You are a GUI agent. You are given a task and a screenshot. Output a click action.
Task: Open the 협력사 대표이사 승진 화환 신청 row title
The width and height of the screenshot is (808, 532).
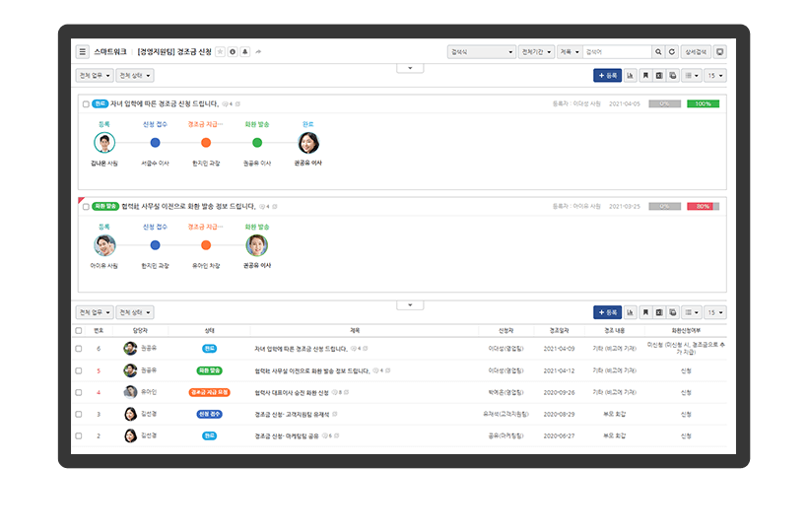(x=292, y=392)
